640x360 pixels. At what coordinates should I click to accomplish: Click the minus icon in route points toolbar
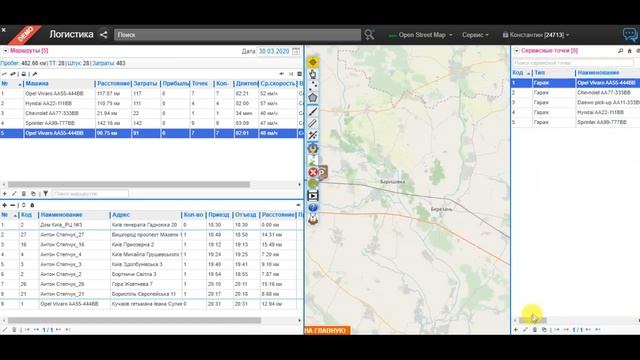pos(13,205)
